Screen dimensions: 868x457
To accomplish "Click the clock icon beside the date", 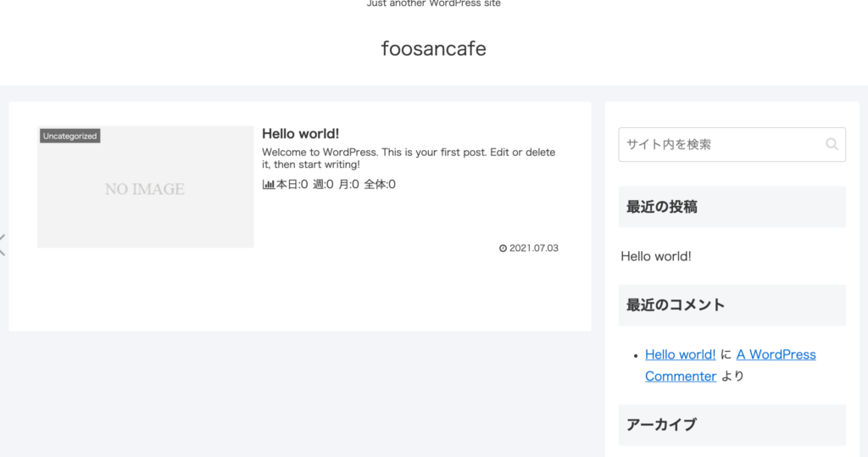I will [x=503, y=248].
